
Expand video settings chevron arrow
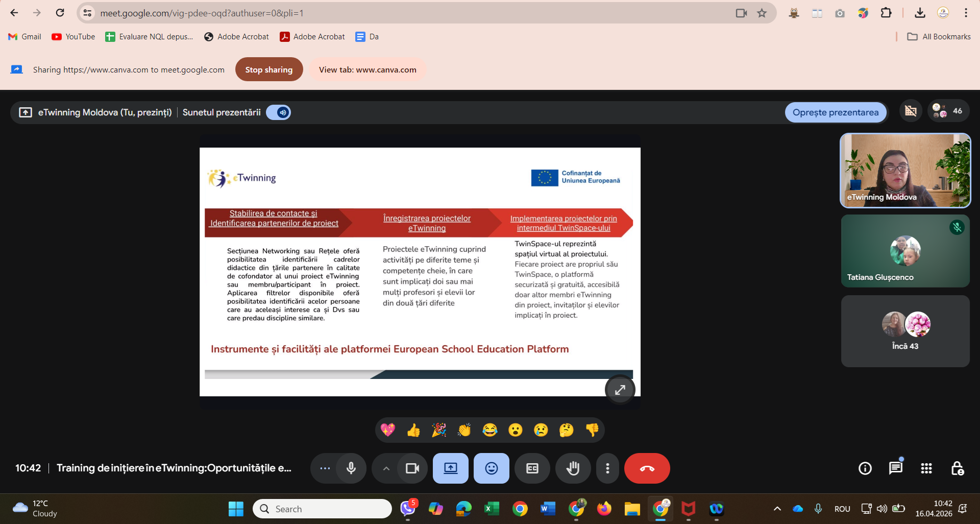pyautogui.click(x=386, y=468)
